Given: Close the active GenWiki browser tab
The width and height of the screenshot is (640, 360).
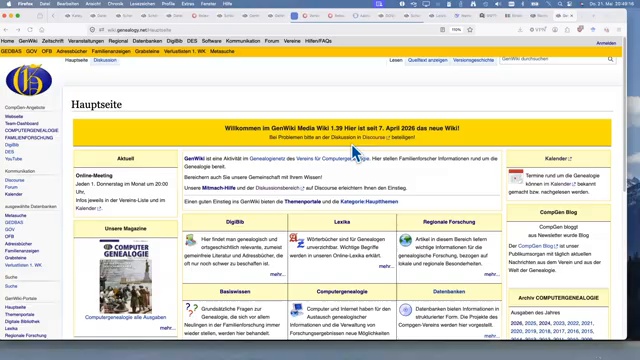Looking at the screenshot, I should (571, 16).
